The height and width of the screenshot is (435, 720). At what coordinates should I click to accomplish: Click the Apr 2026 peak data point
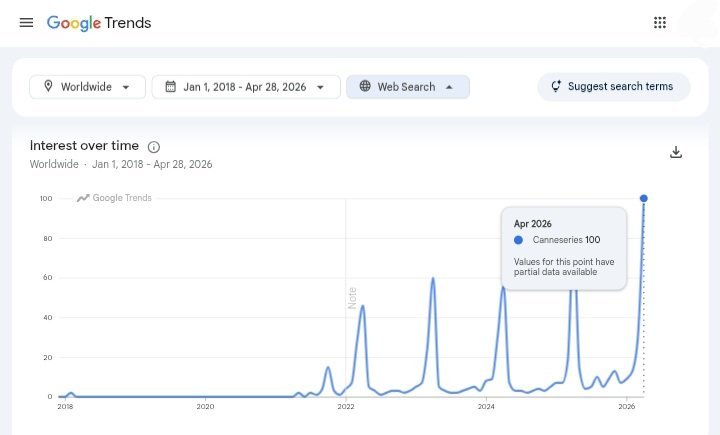point(643,198)
